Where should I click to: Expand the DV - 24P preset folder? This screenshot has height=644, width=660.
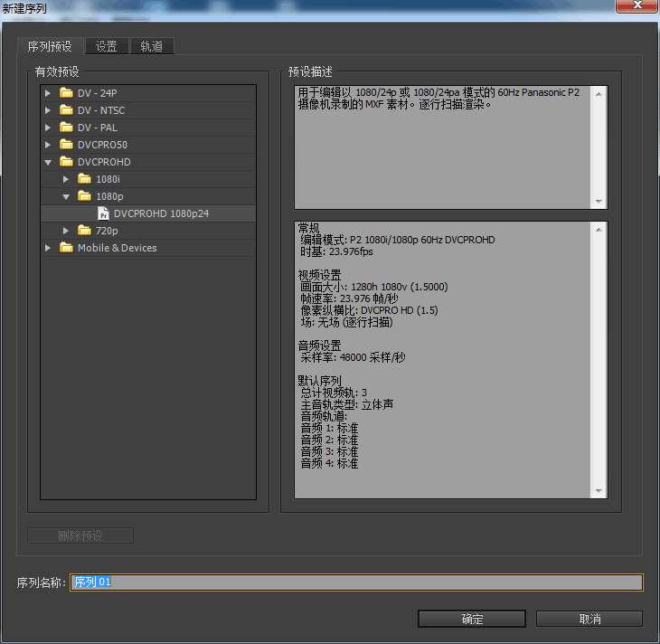(x=48, y=93)
